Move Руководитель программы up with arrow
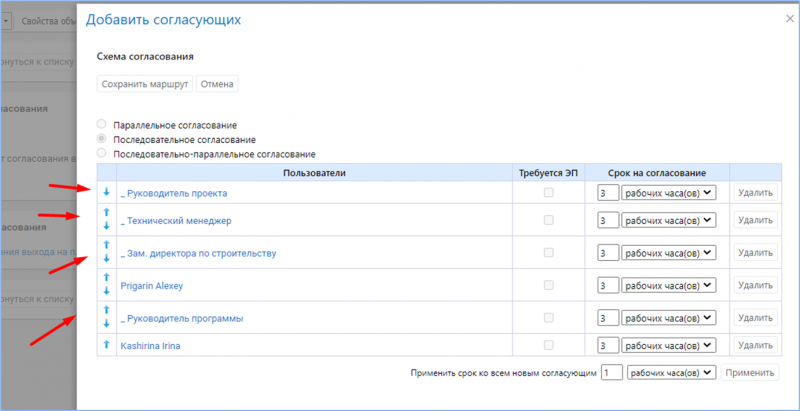Viewport: 800px width, 411px height. coord(106,310)
